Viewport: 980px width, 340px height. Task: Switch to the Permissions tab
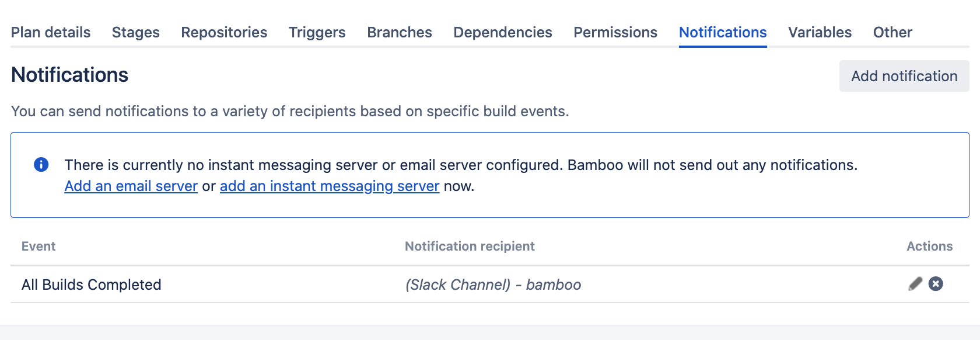(615, 33)
